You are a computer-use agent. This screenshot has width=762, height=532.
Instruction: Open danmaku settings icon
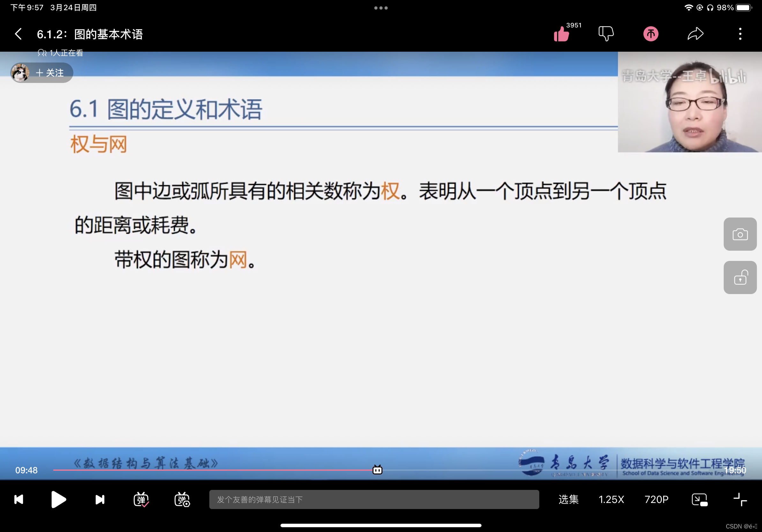coord(182,499)
